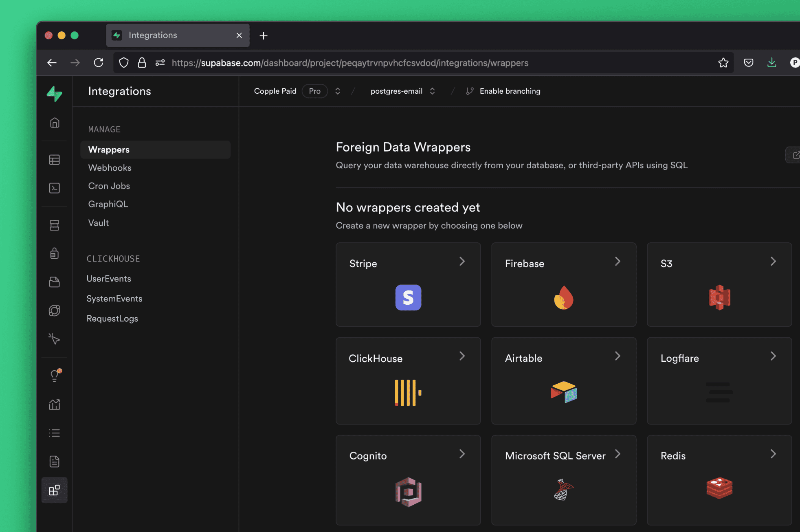Open UserEvents under ClickHouse
Image resolution: width=800 pixels, height=532 pixels.
(109, 279)
